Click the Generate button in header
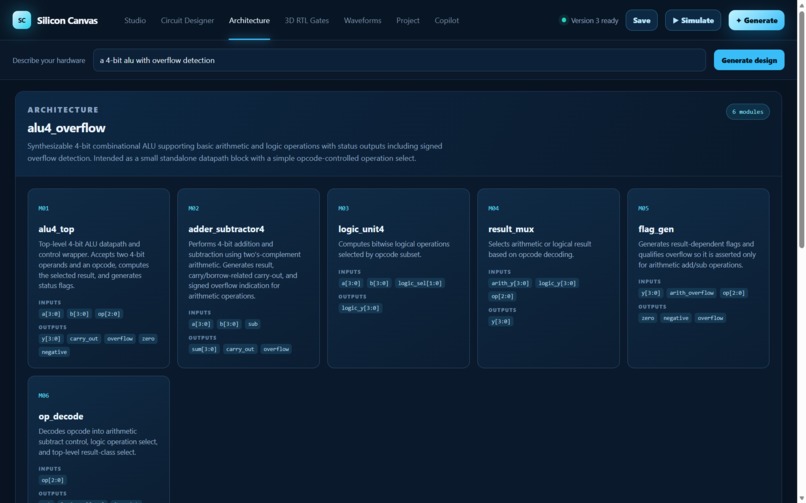 pyautogui.click(x=757, y=21)
